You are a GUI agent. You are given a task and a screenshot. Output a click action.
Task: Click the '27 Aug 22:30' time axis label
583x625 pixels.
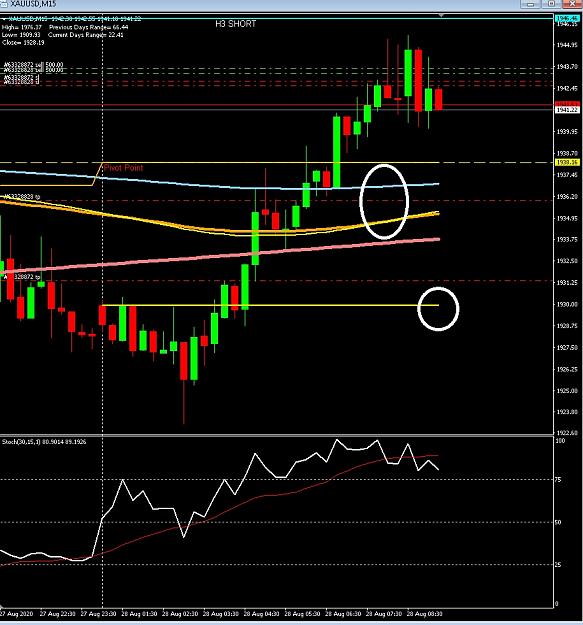[57, 613]
